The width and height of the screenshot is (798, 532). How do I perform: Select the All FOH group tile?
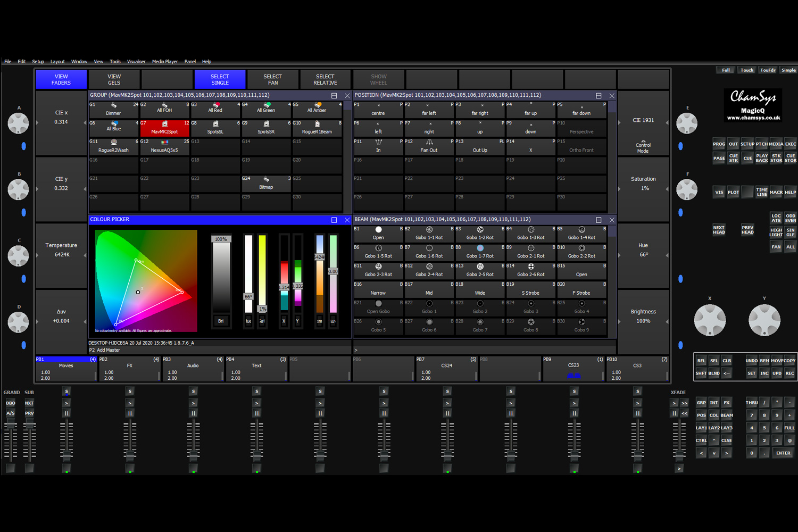coord(164,110)
